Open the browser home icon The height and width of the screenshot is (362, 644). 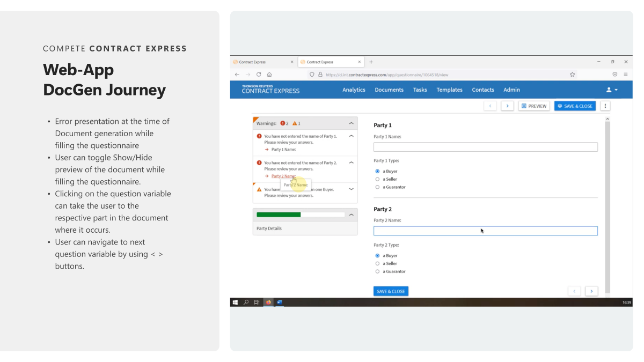pos(269,75)
